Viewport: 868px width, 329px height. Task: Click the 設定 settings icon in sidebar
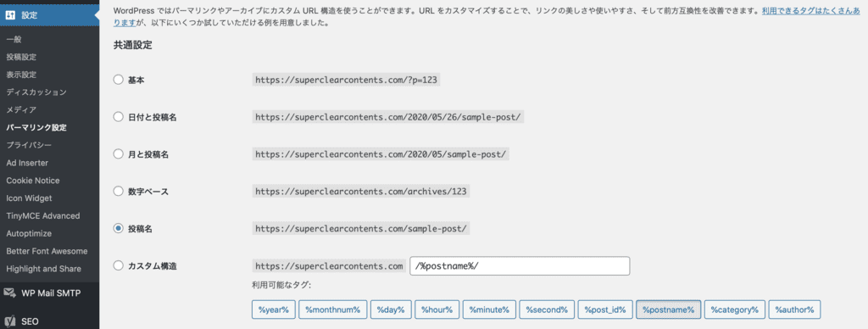pyautogui.click(x=10, y=15)
